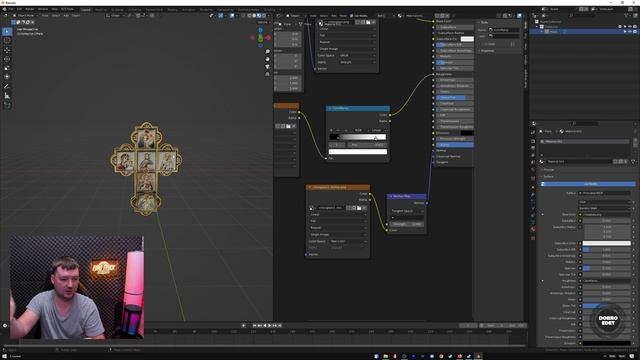
Task: Open Material tab in Properties editor
Action: tap(533, 230)
